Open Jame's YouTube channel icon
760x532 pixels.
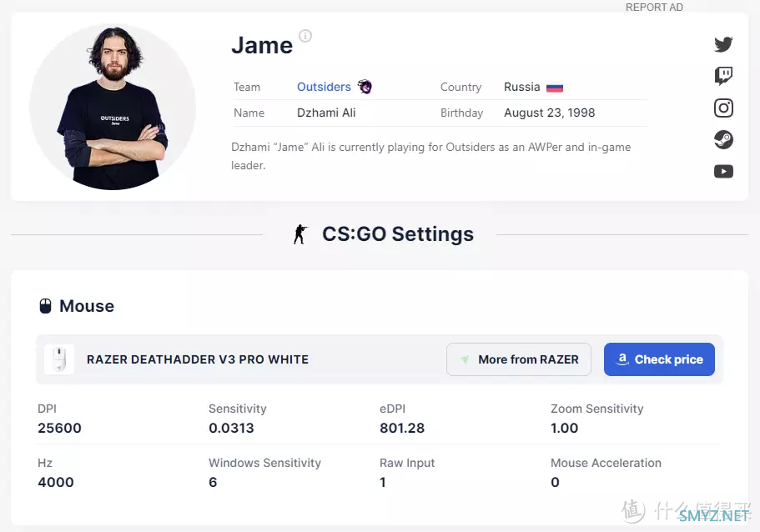pos(723,172)
